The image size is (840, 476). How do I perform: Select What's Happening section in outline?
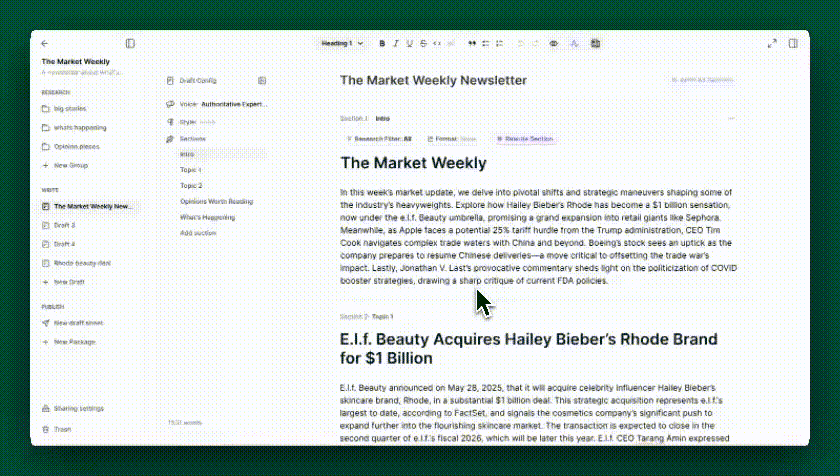coord(207,217)
